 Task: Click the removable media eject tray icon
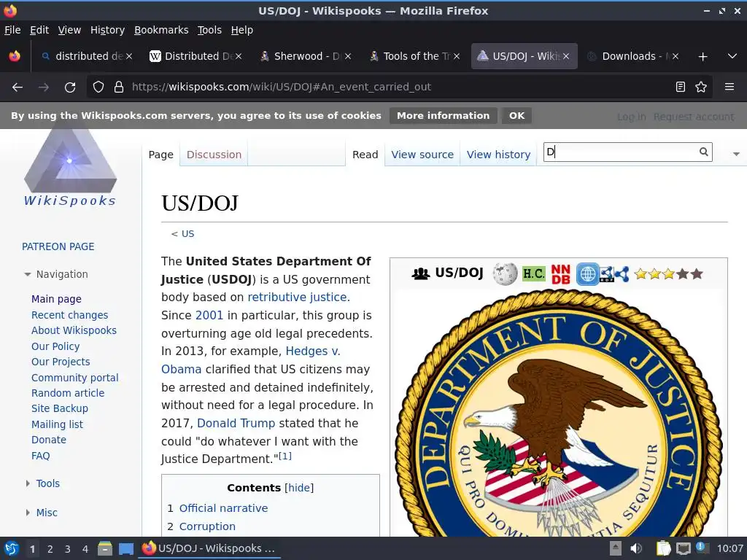pos(616,548)
